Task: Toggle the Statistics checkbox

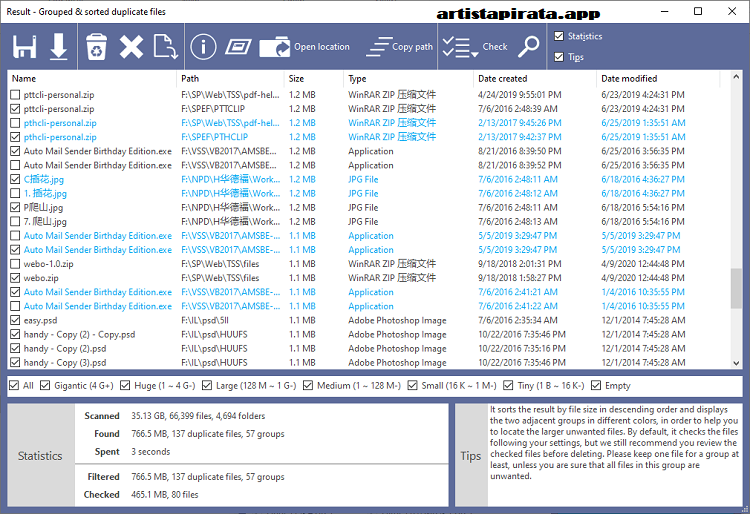Action: (x=559, y=36)
